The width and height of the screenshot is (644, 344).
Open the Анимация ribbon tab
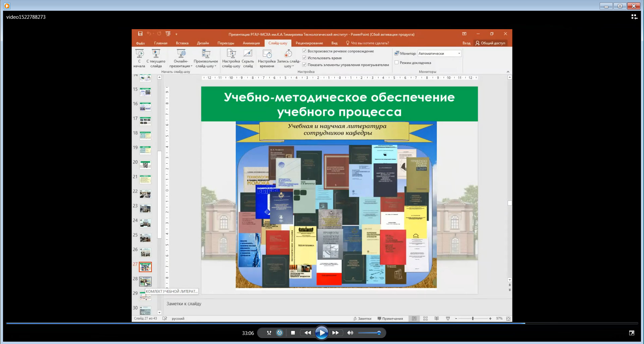tap(251, 43)
